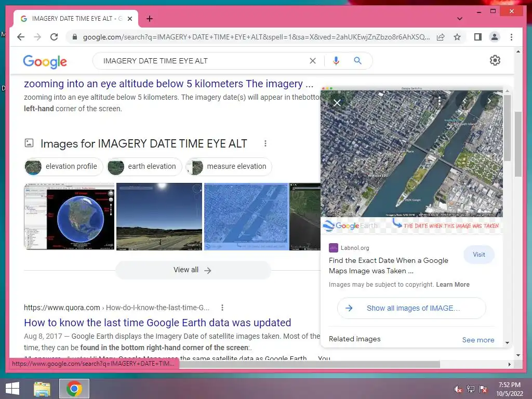Click See more related images
The image size is (532, 399).
(x=478, y=340)
